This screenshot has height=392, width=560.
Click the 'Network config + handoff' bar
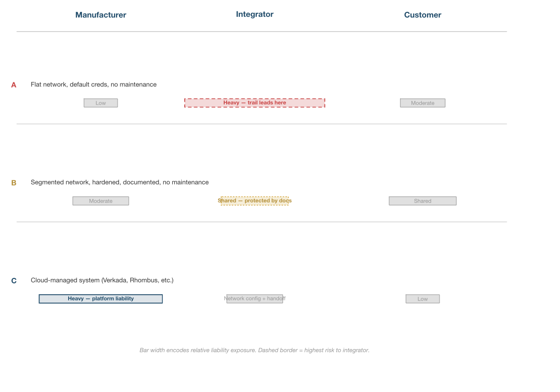pyautogui.click(x=254, y=299)
